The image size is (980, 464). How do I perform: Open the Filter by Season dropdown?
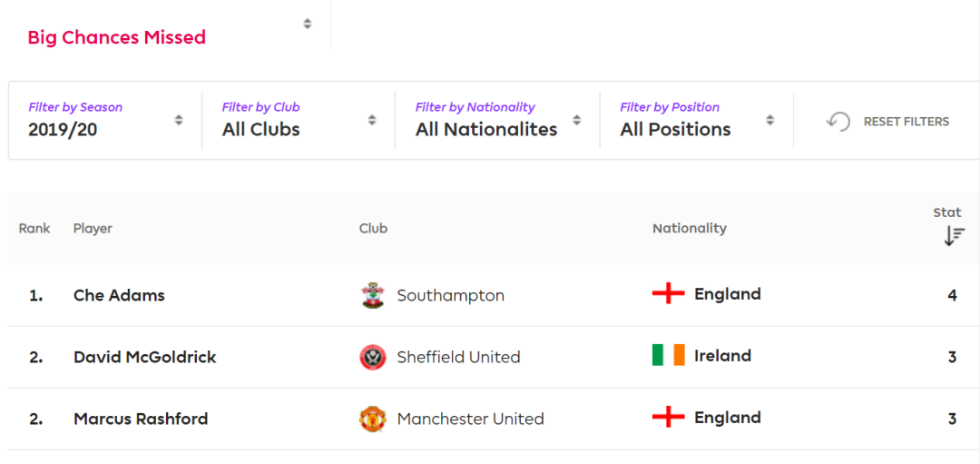coord(105,120)
